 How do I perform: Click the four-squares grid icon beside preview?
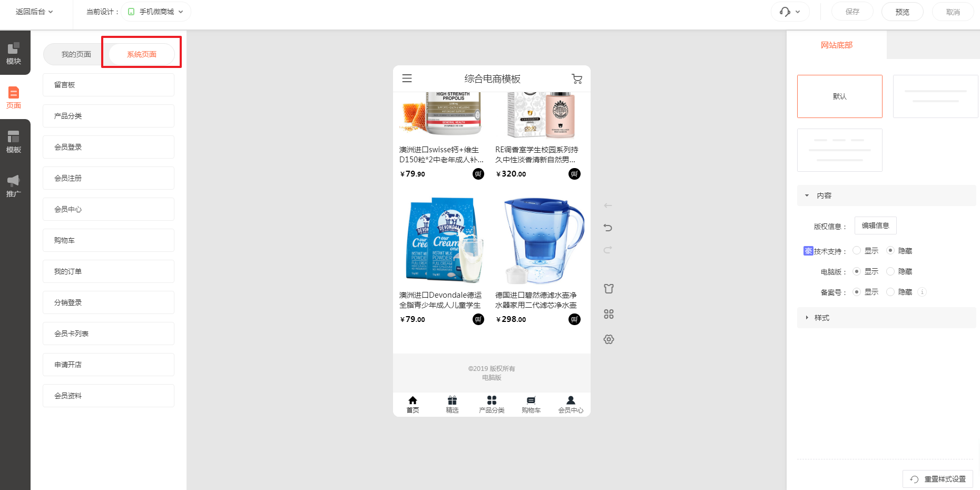(x=609, y=314)
